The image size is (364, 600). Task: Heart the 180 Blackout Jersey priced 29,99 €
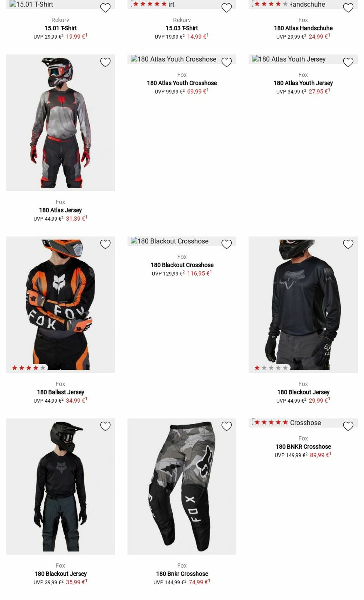click(348, 244)
